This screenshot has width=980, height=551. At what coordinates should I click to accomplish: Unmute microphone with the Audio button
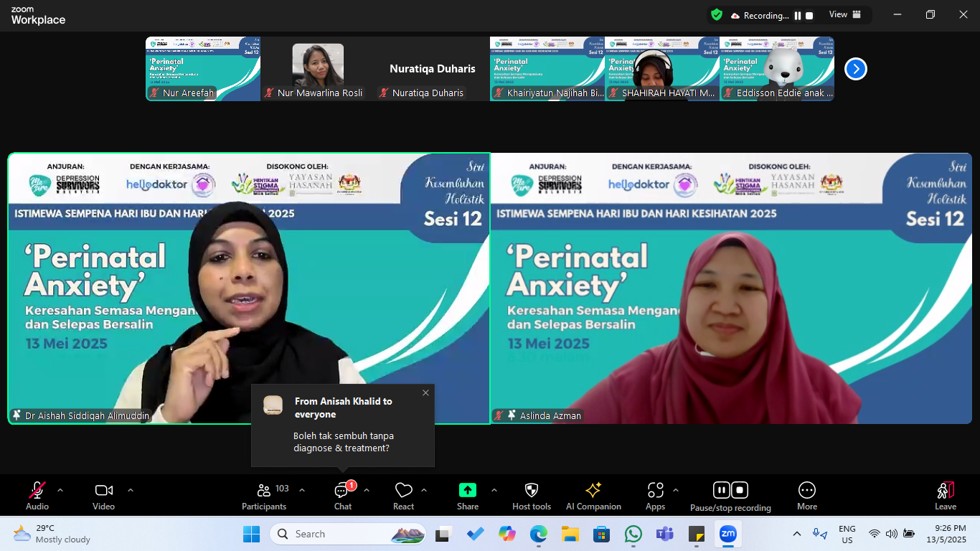pos(37,496)
